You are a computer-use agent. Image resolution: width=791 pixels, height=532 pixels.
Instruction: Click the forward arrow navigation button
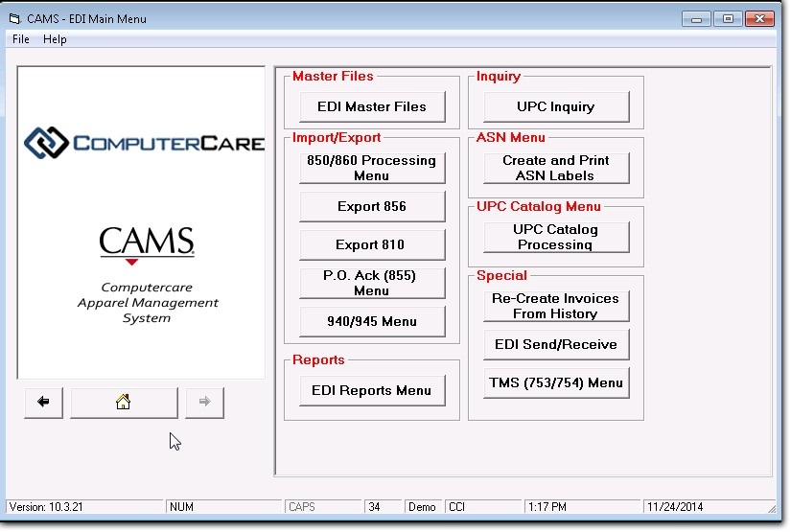(204, 403)
